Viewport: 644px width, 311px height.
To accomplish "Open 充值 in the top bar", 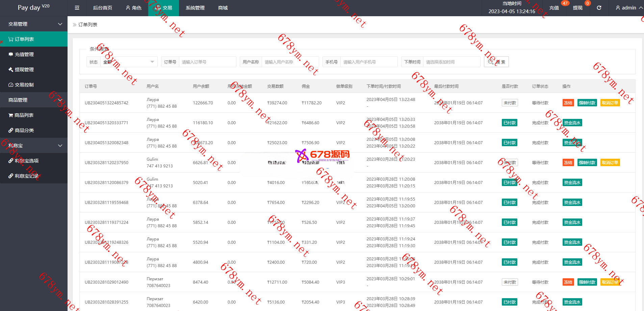I will pyautogui.click(x=554, y=8).
